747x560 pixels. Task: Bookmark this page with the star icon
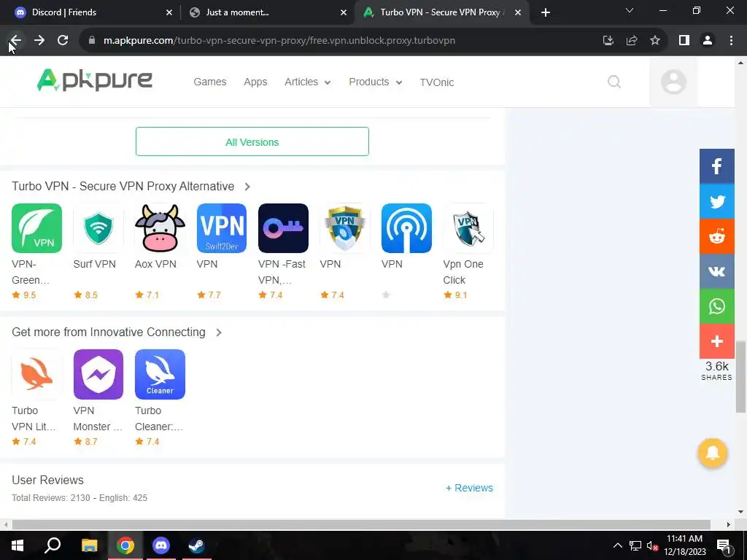click(x=655, y=41)
